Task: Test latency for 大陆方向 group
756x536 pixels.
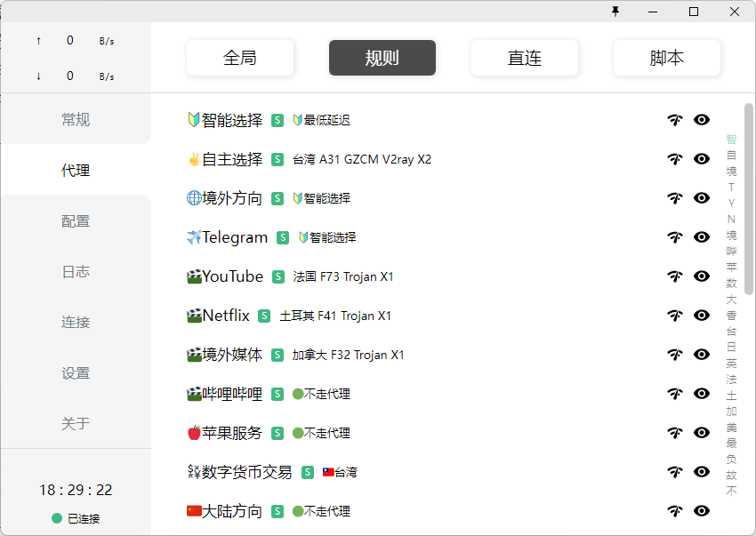Action: click(675, 511)
